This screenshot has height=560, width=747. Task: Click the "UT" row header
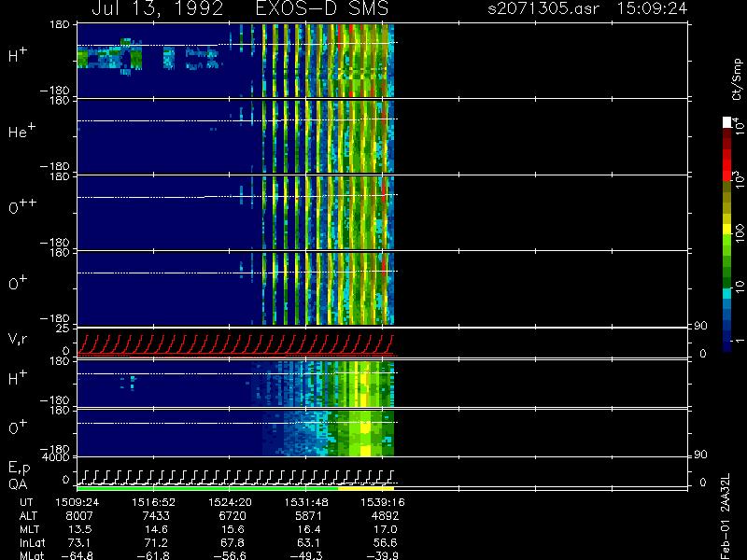pos(26,502)
